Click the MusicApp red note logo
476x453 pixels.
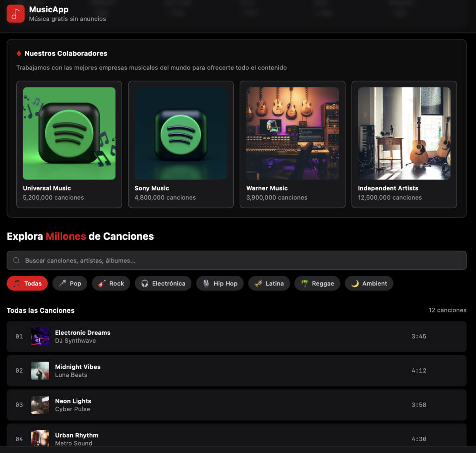tap(15, 13)
